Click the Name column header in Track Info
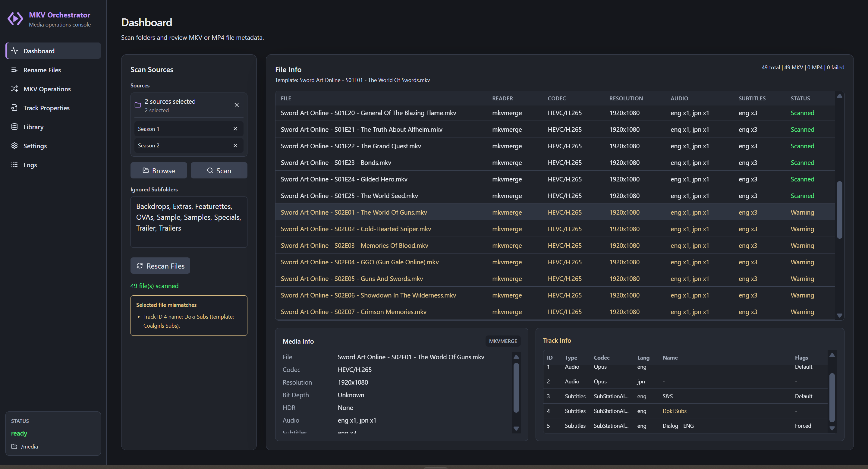Image resolution: width=868 pixels, height=469 pixels. click(x=670, y=357)
